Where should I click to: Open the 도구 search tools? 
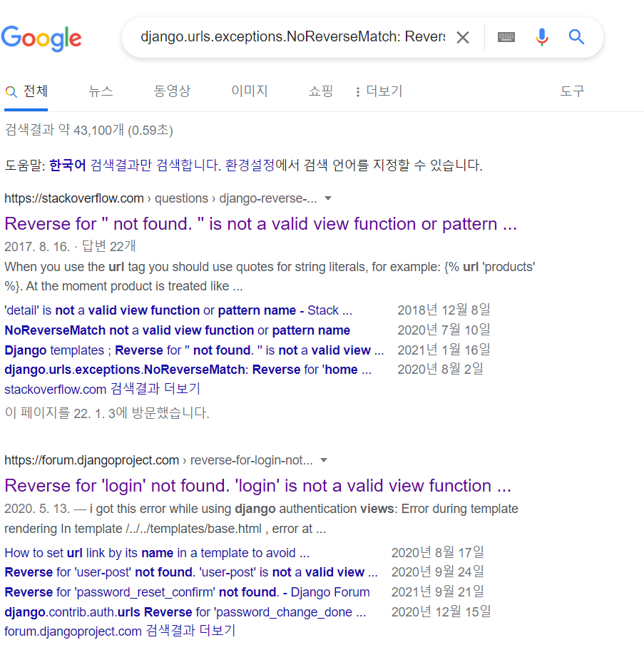pyautogui.click(x=572, y=91)
